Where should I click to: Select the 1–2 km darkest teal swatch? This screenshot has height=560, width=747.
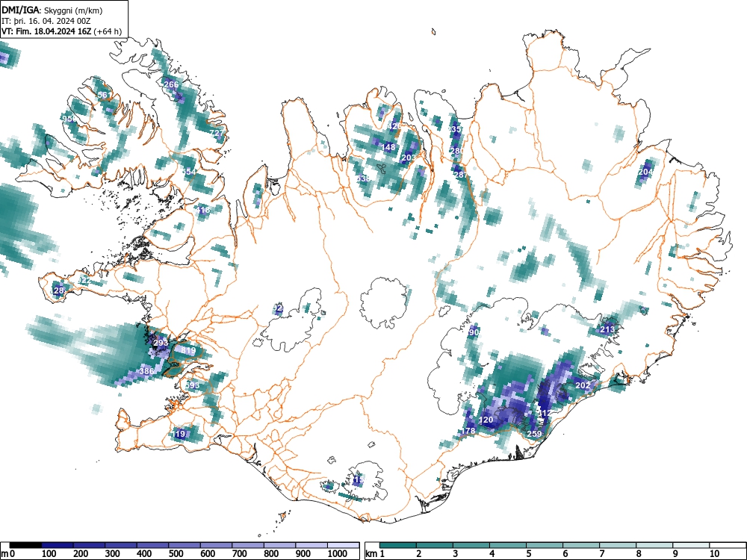click(398, 545)
